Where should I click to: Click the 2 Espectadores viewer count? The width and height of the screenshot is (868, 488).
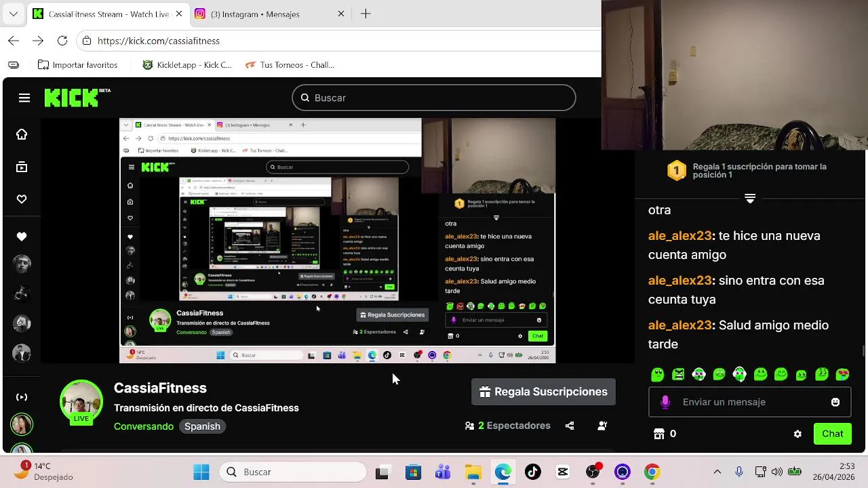(x=508, y=426)
